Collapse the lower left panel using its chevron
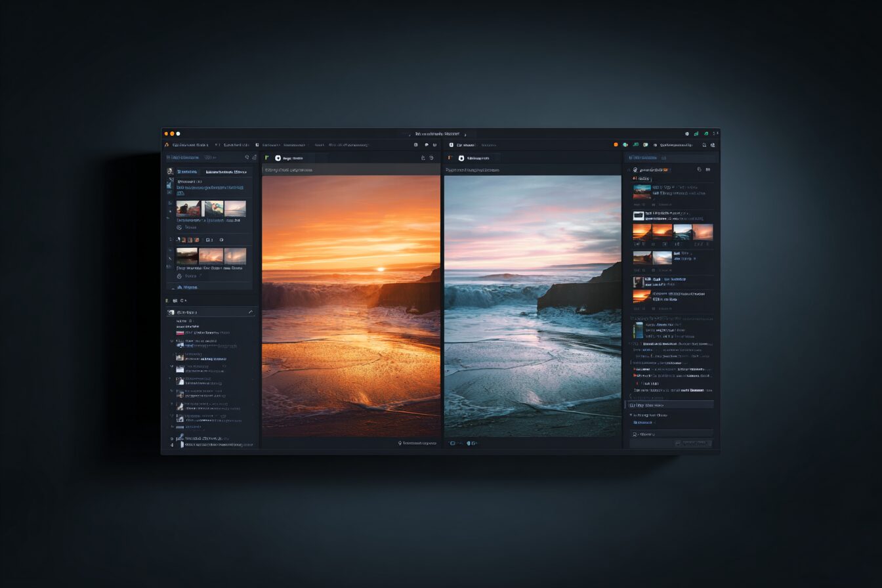 click(250, 312)
